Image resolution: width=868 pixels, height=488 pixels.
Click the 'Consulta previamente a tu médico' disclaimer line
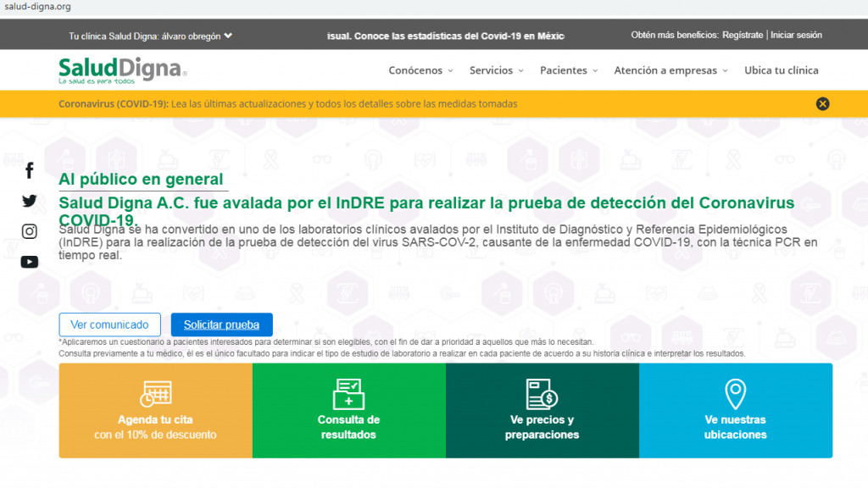402,353
